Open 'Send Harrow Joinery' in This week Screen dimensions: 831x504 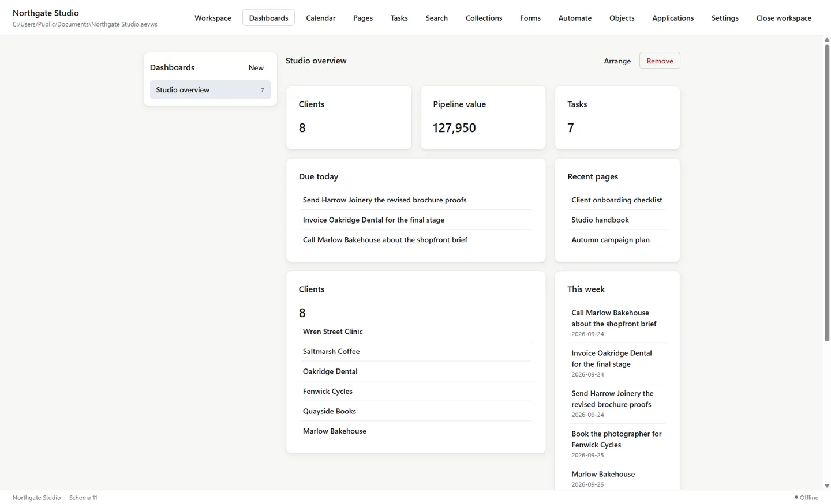coord(617,403)
